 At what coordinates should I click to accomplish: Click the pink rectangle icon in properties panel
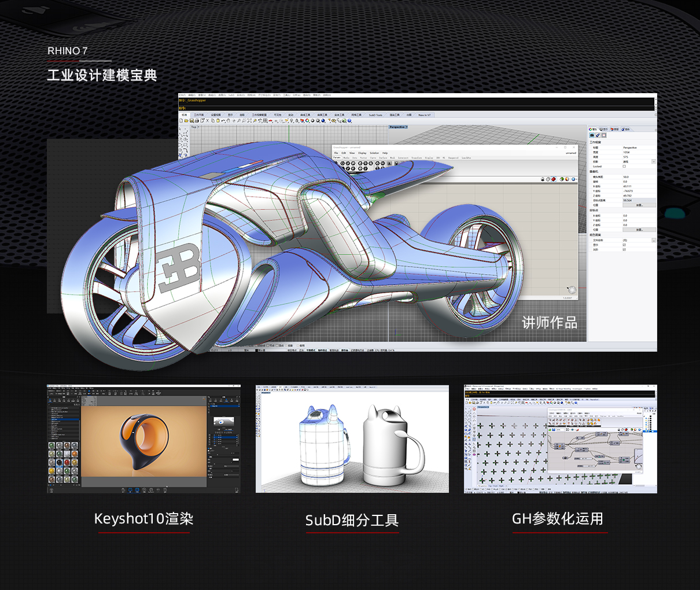pos(603,135)
